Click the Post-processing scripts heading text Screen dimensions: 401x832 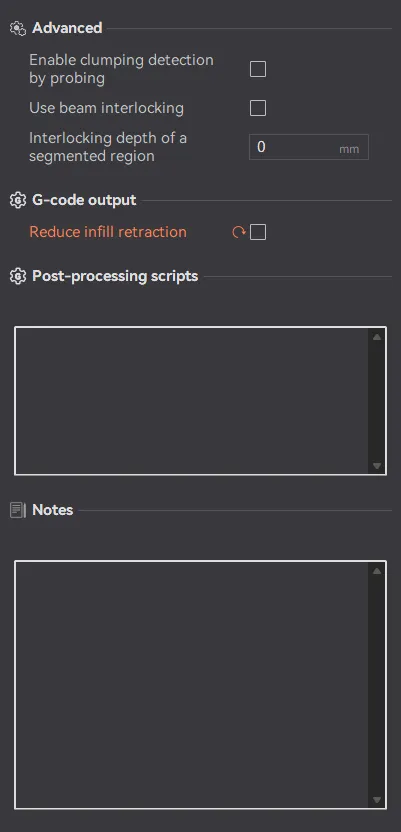pyautogui.click(x=115, y=276)
